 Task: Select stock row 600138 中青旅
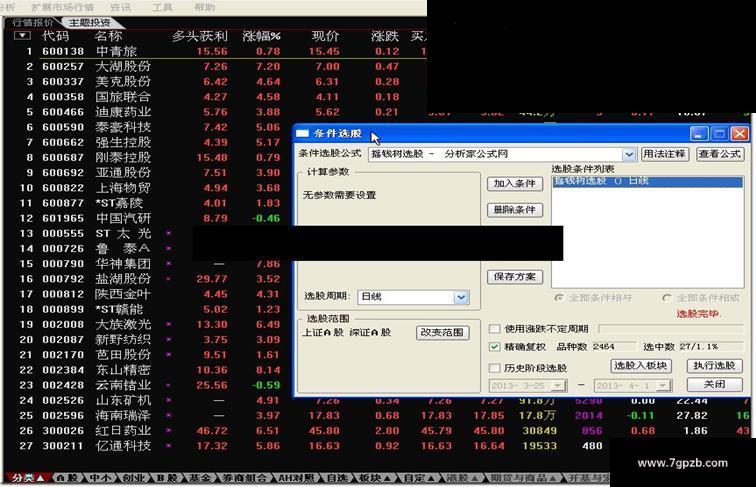pos(215,51)
